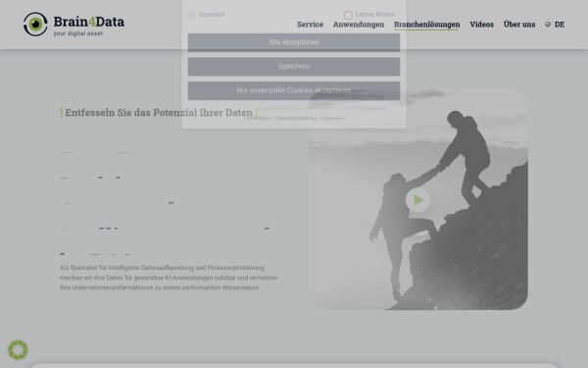588x368 pixels.
Task: Accept only essential cookies button
Action: (x=294, y=90)
